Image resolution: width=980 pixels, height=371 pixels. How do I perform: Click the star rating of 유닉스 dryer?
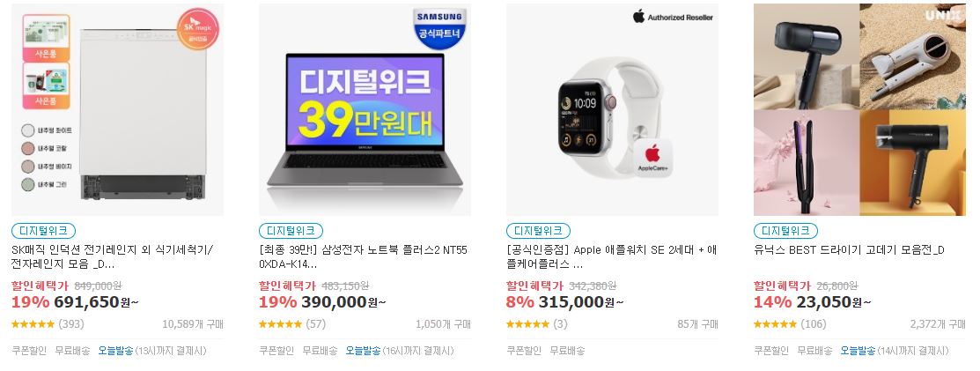point(775,324)
